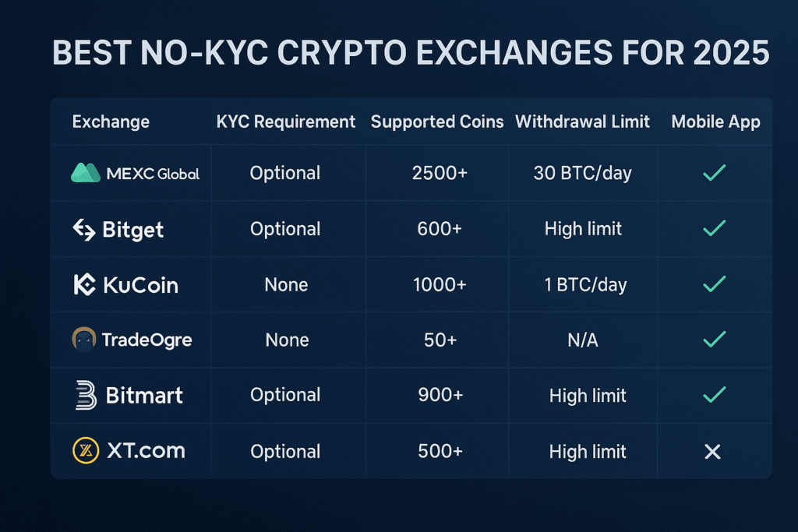Image resolution: width=798 pixels, height=532 pixels.
Task: Click the Supported Coins column header
Action: (x=437, y=122)
